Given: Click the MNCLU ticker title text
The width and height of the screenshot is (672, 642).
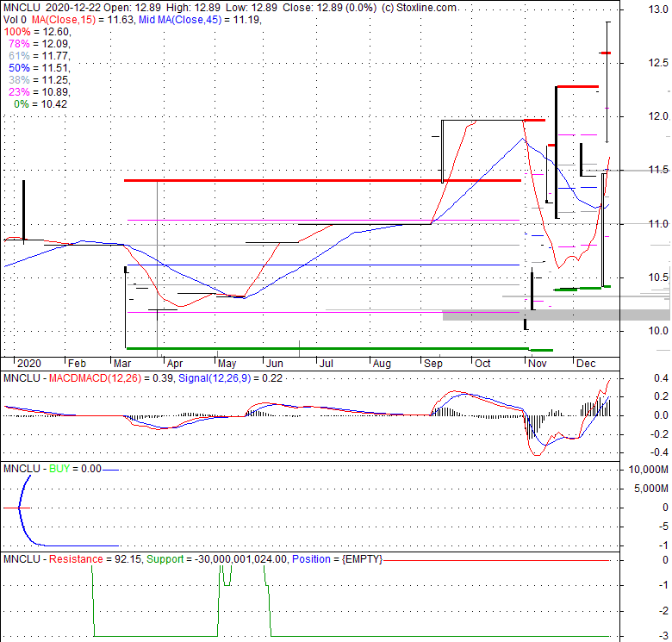Looking at the screenshot, I should point(22,8).
